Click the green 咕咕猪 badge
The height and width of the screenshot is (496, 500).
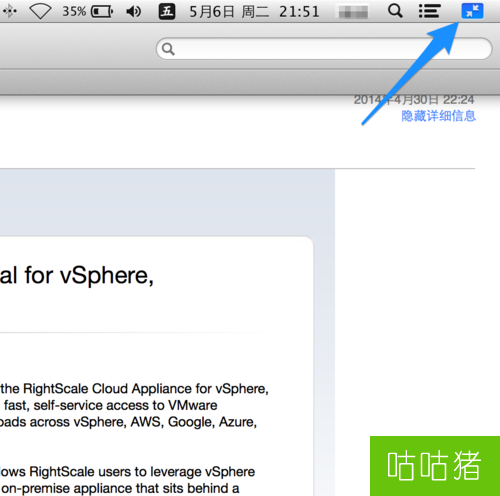(435, 466)
